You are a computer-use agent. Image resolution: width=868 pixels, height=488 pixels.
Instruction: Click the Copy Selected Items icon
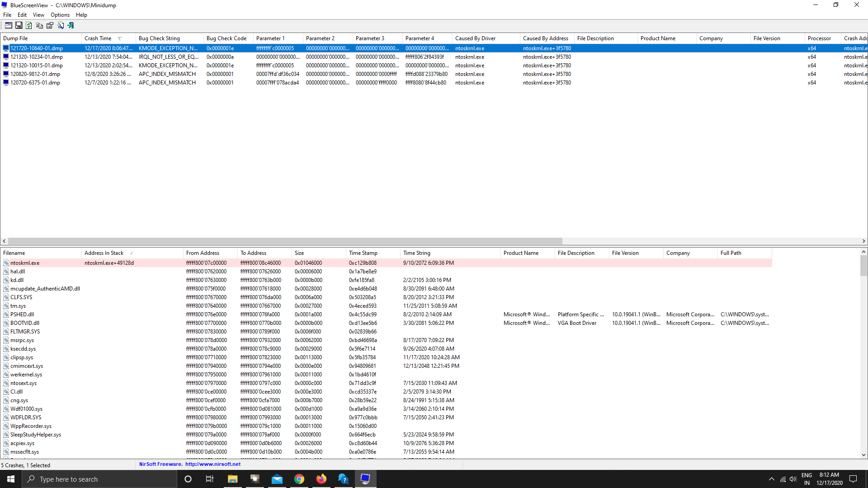pos(40,26)
